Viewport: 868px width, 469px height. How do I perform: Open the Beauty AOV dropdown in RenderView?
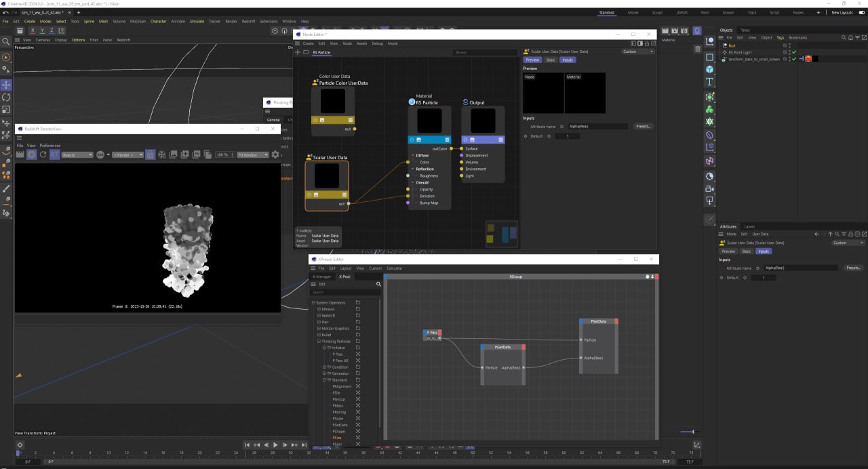[77, 155]
